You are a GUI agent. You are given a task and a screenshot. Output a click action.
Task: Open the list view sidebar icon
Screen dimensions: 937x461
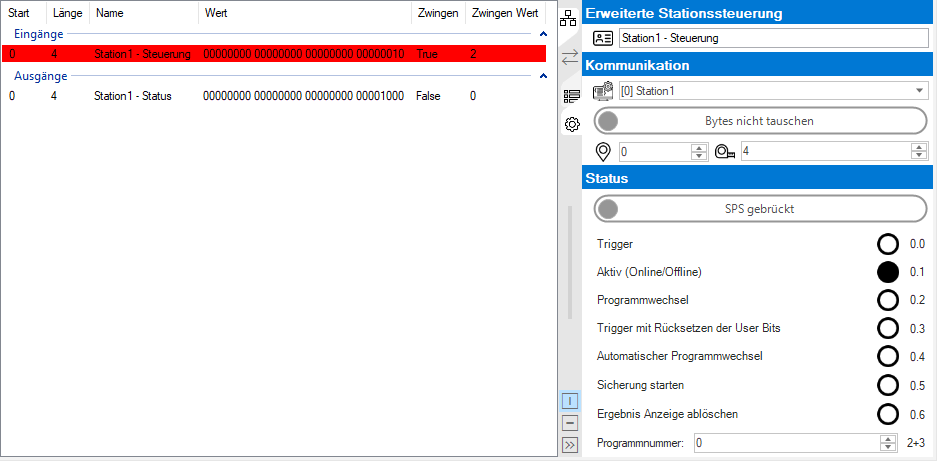[x=571, y=96]
